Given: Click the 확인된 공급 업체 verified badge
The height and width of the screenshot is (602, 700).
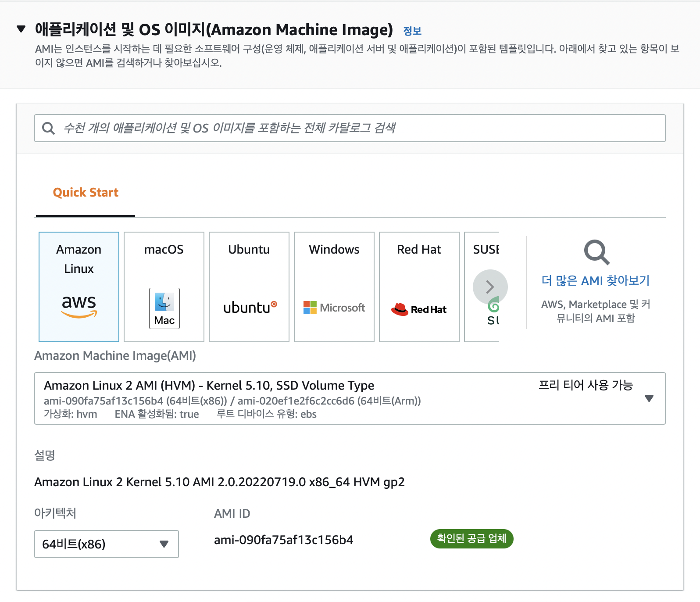Looking at the screenshot, I should tap(472, 538).
